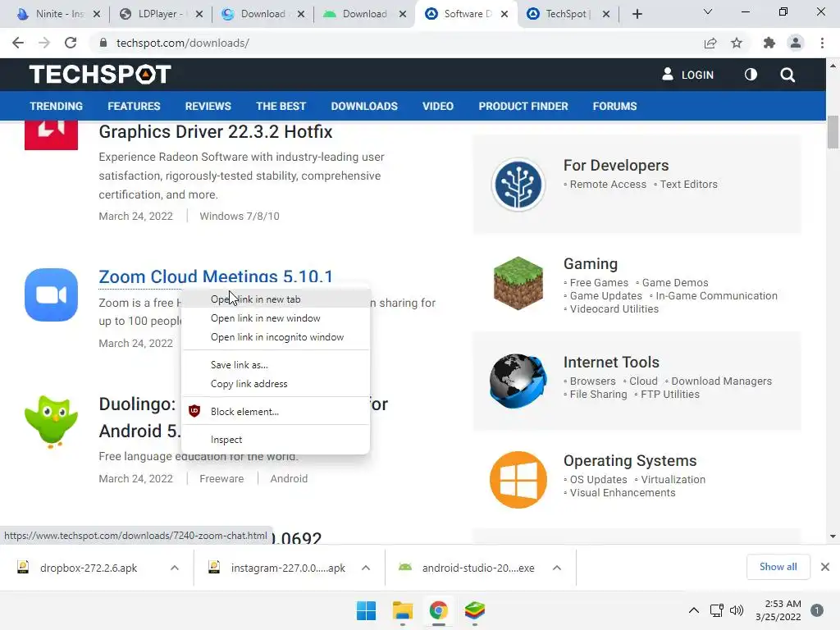This screenshot has width=840, height=630.
Task: Click the Zoom app icon
Action: tap(52, 294)
